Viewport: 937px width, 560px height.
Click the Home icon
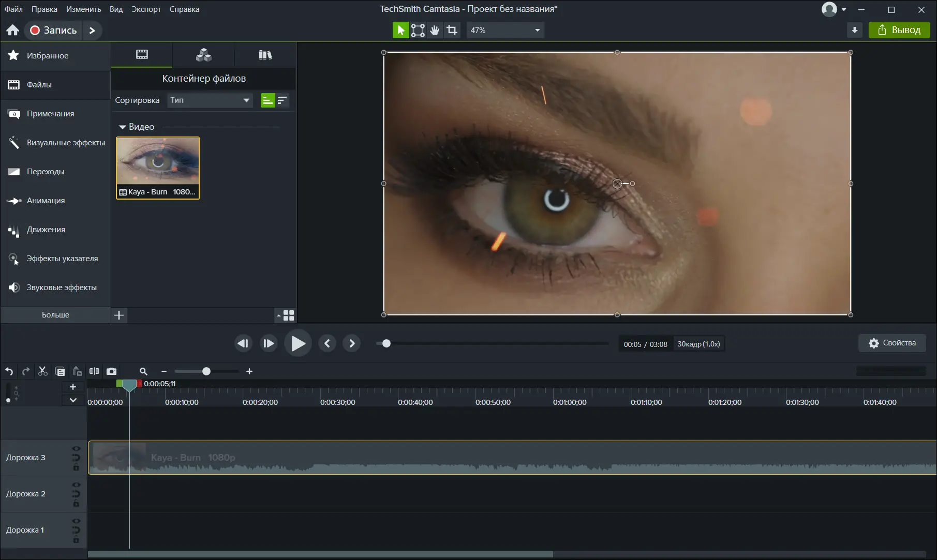pos(12,31)
